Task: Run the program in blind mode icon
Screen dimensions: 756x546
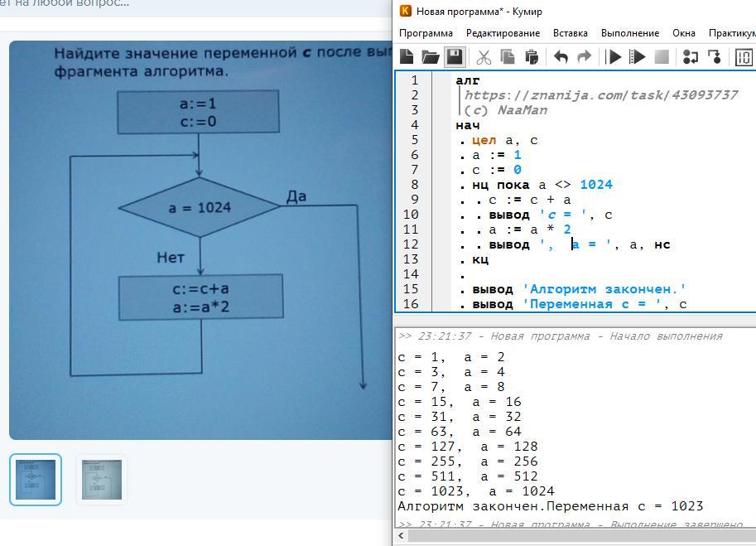Action: (638, 57)
